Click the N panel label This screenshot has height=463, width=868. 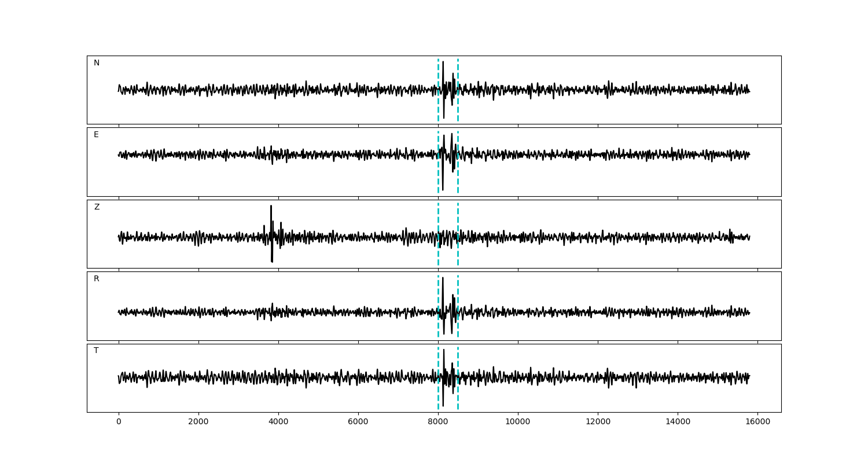tap(97, 63)
